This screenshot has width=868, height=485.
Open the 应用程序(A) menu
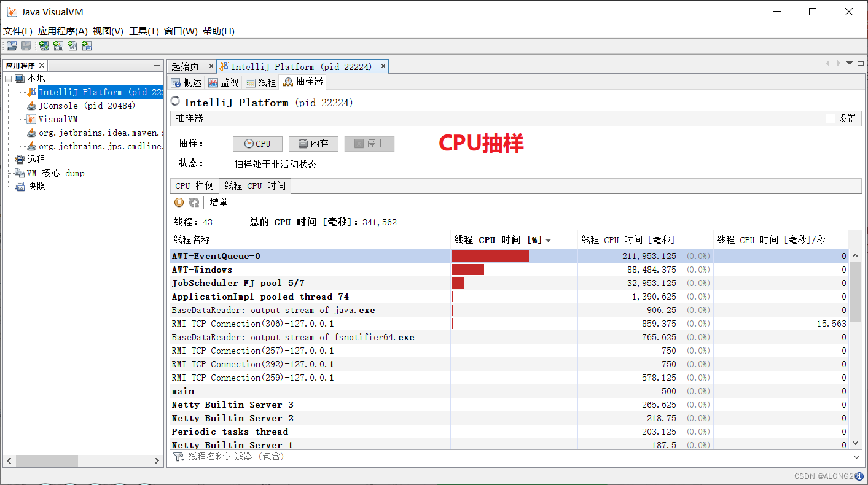coord(63,31)
